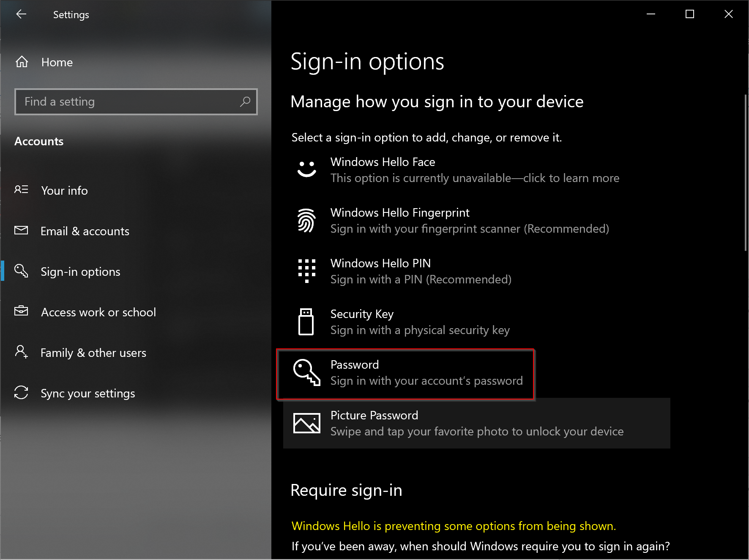Select the Security Key option
This screenshot has width=749, height=560.
click(477, 322)
